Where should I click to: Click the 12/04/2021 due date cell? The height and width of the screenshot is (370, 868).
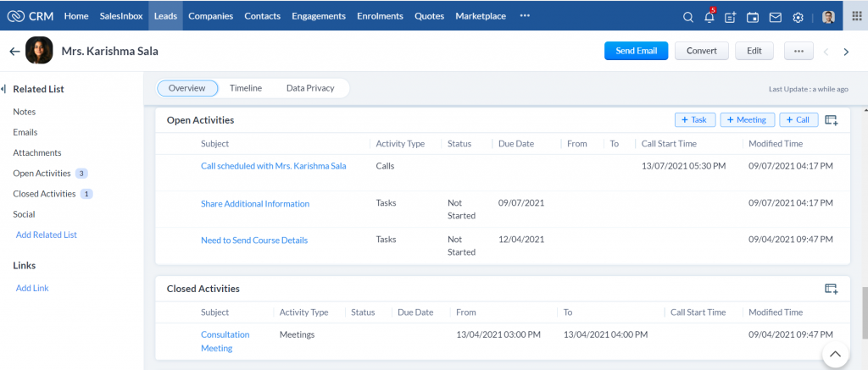[x=521, y=240]
